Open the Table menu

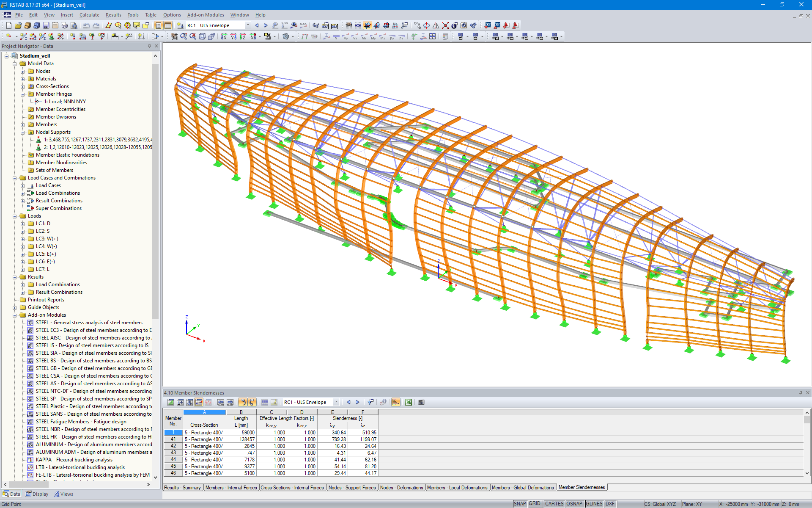coord(151,15)
